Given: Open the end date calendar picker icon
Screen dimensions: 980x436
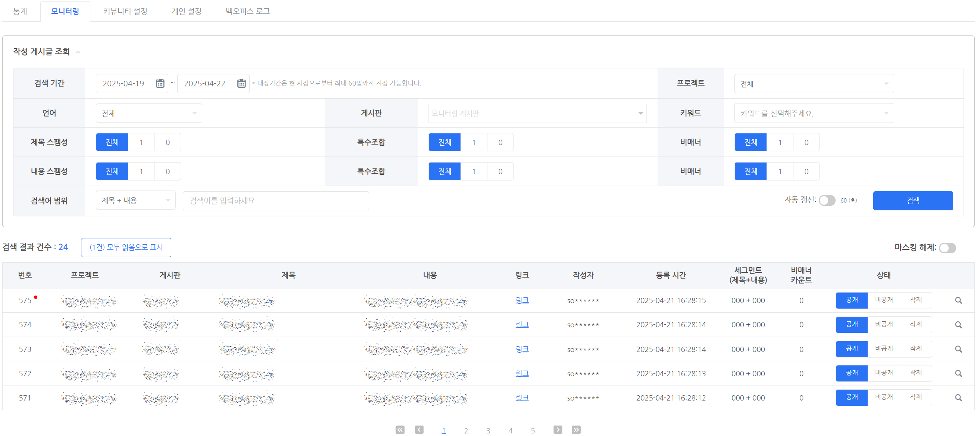Looking at the screenshot, I should 241,83.
